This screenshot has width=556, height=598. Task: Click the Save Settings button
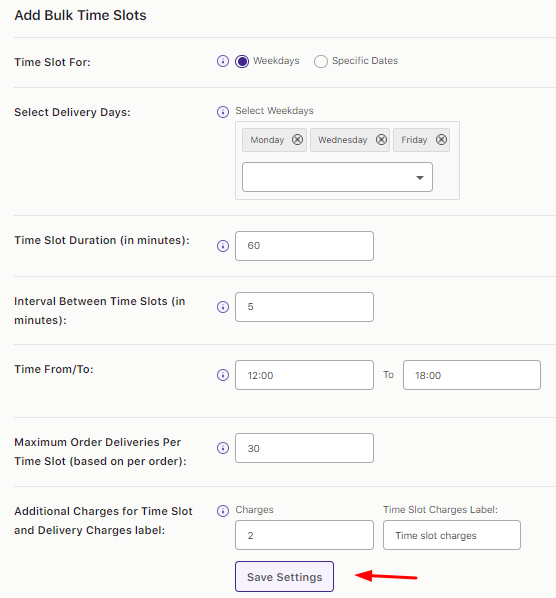tap(284, 577)
